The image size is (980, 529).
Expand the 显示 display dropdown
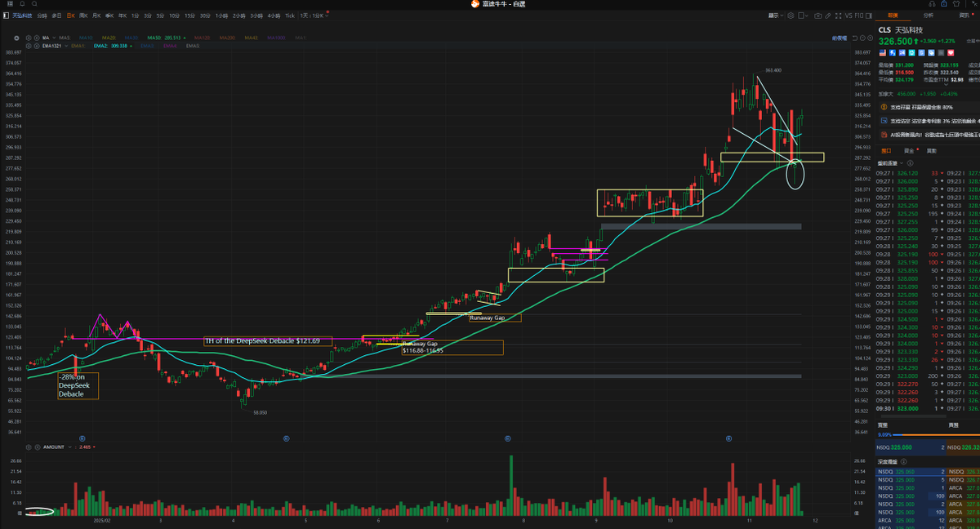(x=776, y=16)
